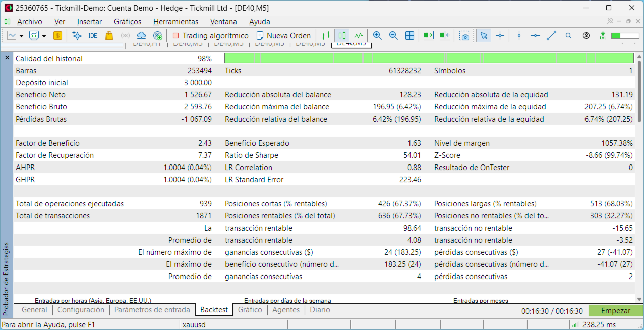Viewport: 644px width, 330px height.
Task: Click the Nueva Orden button
Action: 283,36
